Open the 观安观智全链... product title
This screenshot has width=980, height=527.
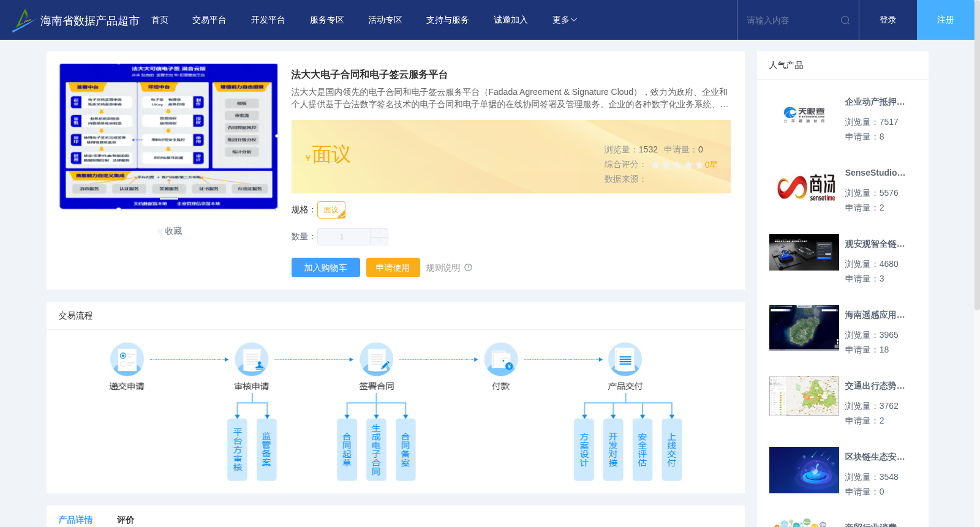coord(875,244)
